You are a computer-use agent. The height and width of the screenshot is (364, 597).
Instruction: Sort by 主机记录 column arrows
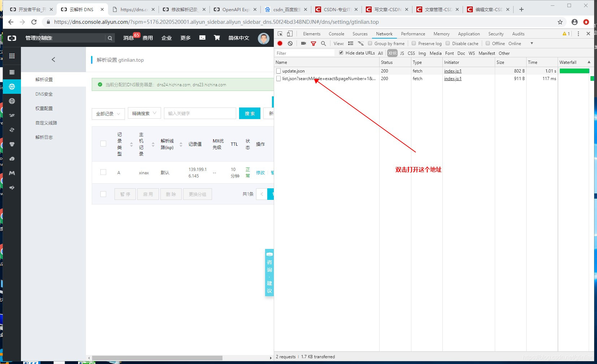[x=153, y=144]
